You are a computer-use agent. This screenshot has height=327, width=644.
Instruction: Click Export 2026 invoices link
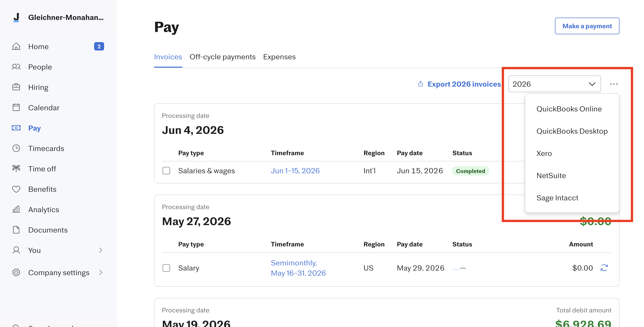tap(464, 84)
